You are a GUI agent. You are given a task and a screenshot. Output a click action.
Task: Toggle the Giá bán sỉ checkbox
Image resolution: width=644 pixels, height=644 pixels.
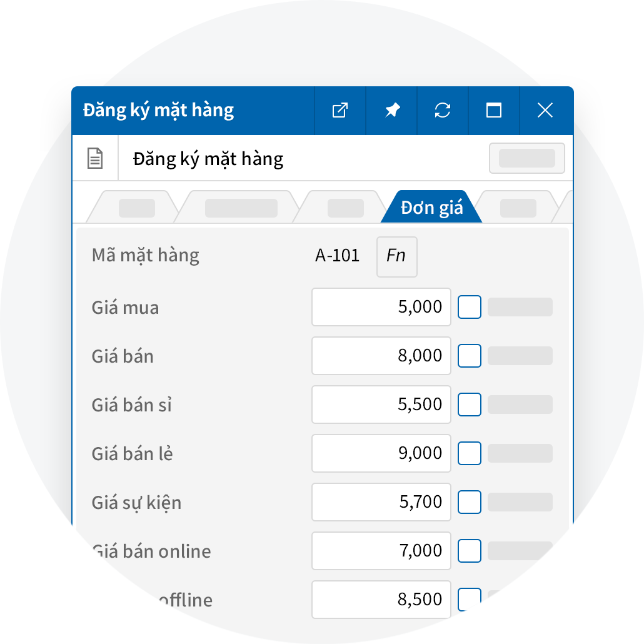coord(470,405)
